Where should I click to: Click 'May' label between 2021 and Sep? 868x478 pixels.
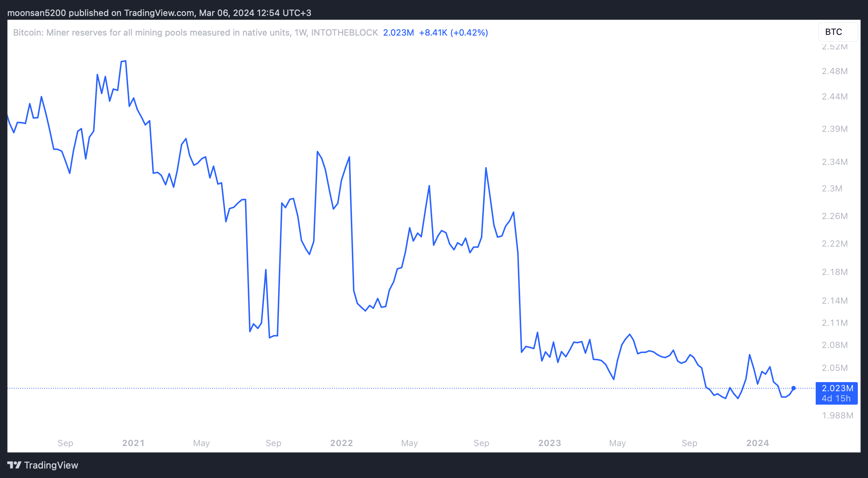point(201,443)
